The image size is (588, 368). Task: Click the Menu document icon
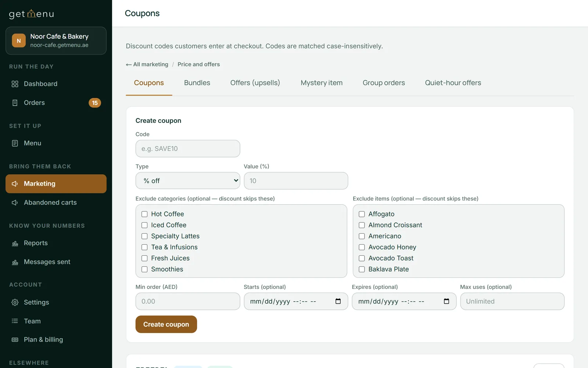(x=15, y=143)
